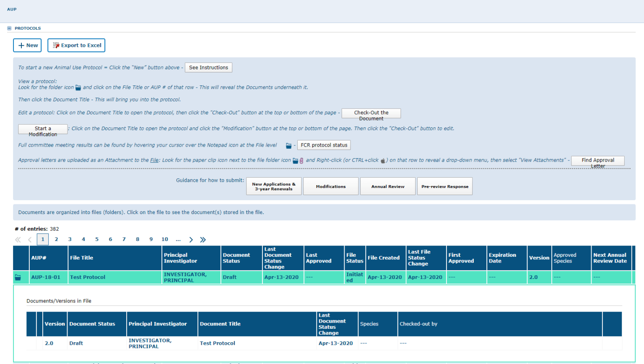644x364 pixels.
Task: Click the Check-Out the Document button
Action: pyautogui.click(x=371, y=114)
